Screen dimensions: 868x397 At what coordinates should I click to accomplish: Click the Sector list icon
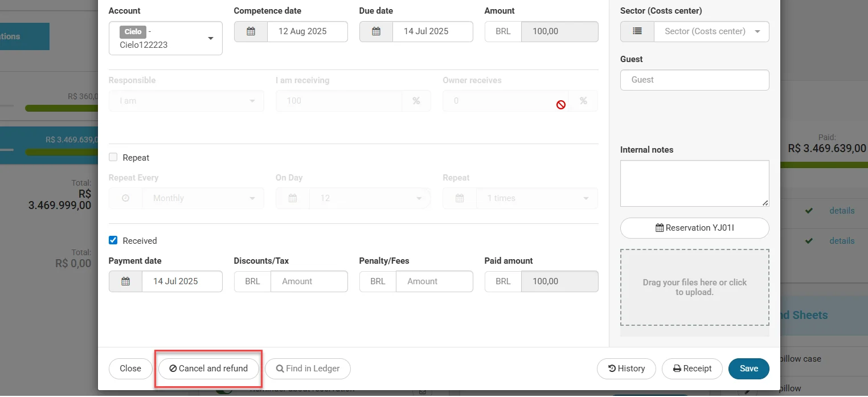point(637,31)
